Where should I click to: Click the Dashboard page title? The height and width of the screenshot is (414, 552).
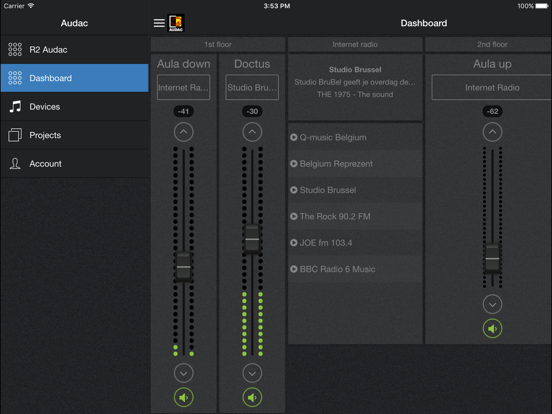pyautogui.click(x=424, y=23)
